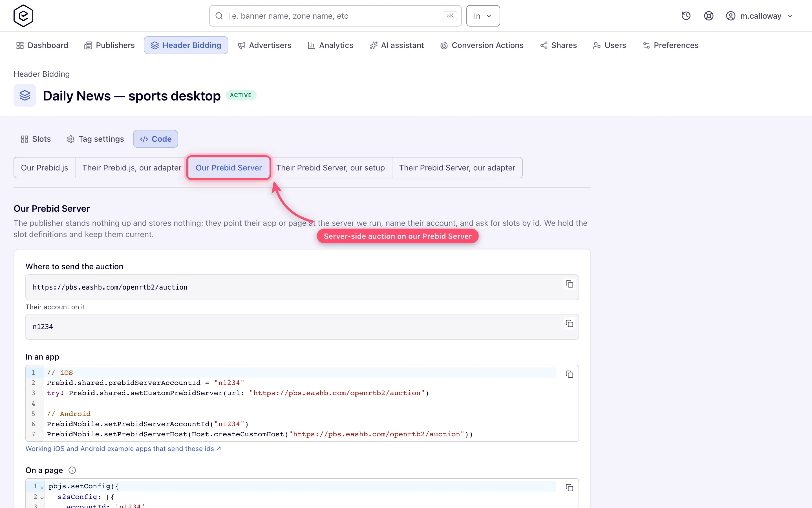Click the Header Bidding breadcrumb
Screen dimensions: 812x508
pos(42,74)
